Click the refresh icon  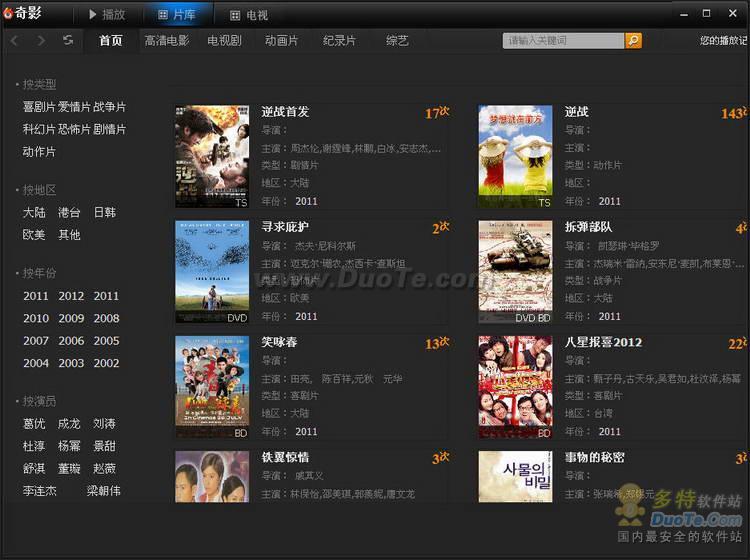[68, 40]
